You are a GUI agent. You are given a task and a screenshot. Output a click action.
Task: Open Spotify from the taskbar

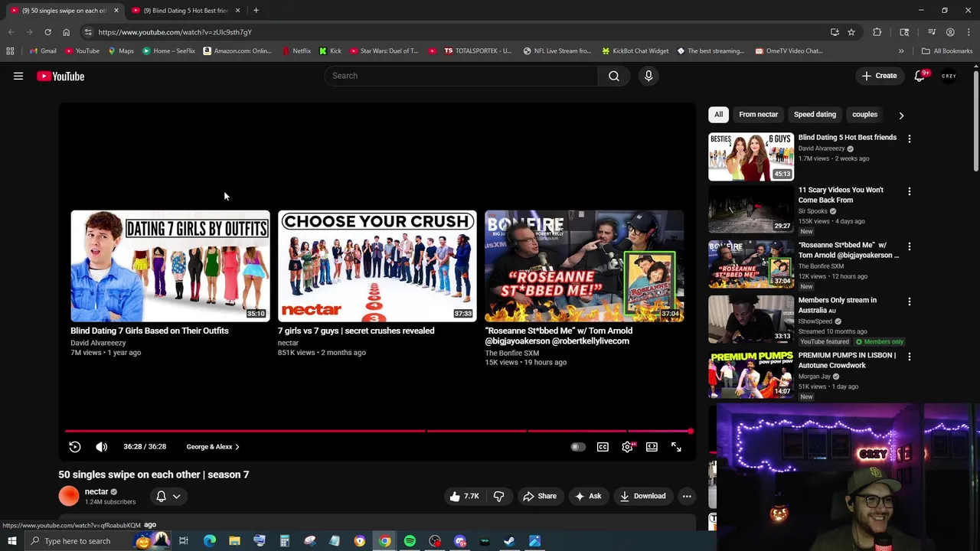[410, 541]
